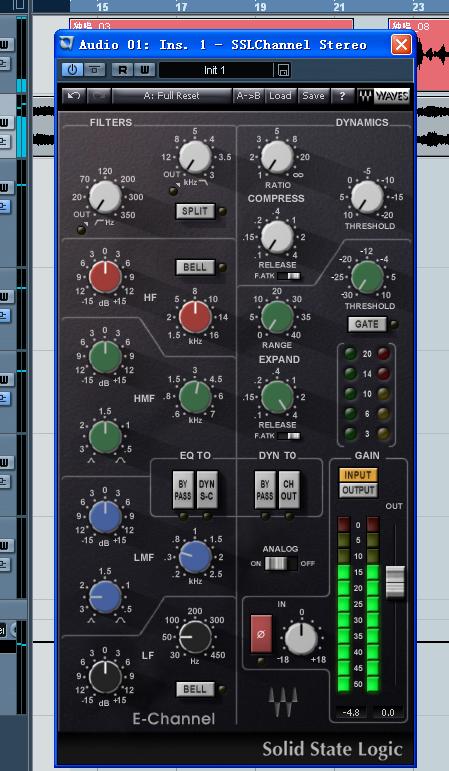
Task: Click the LMF gain blue dB knob
Action: (105, 516)
